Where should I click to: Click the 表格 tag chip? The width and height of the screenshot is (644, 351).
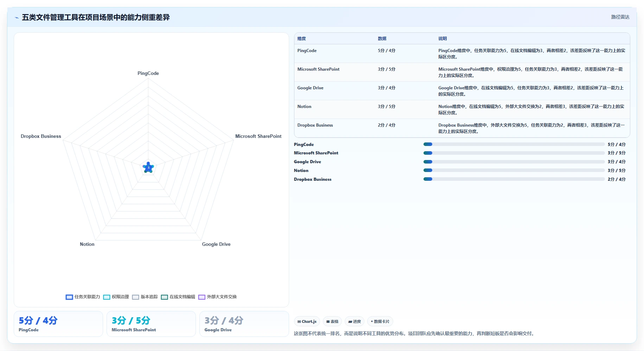coord(332,321)
